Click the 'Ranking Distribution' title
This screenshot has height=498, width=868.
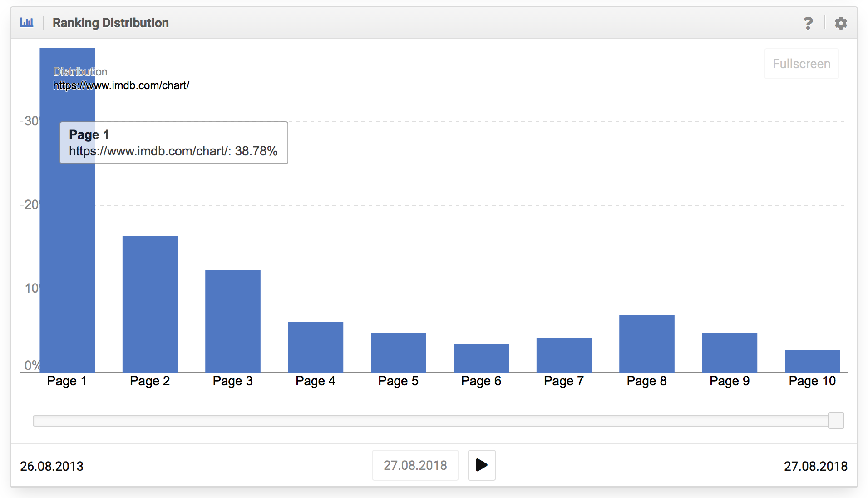(111, 23)
